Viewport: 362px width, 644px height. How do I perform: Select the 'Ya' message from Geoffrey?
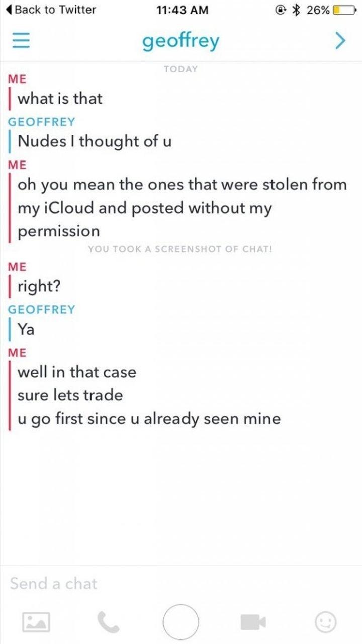26,330
